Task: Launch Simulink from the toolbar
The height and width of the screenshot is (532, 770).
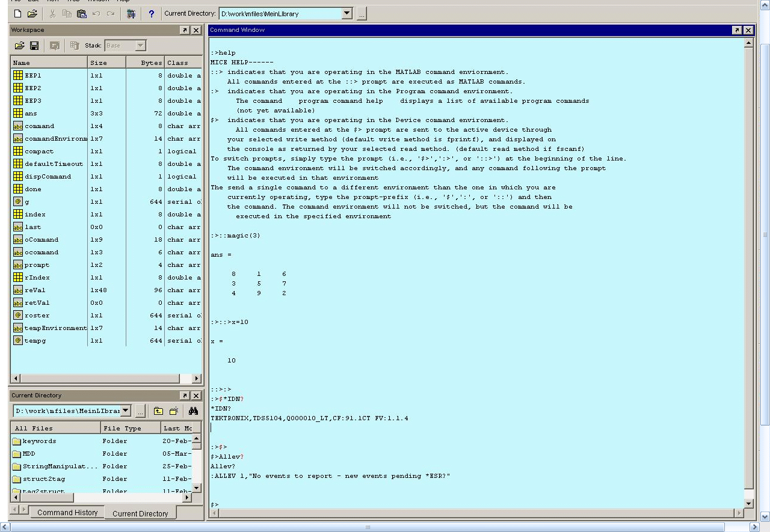Action: 131,13
